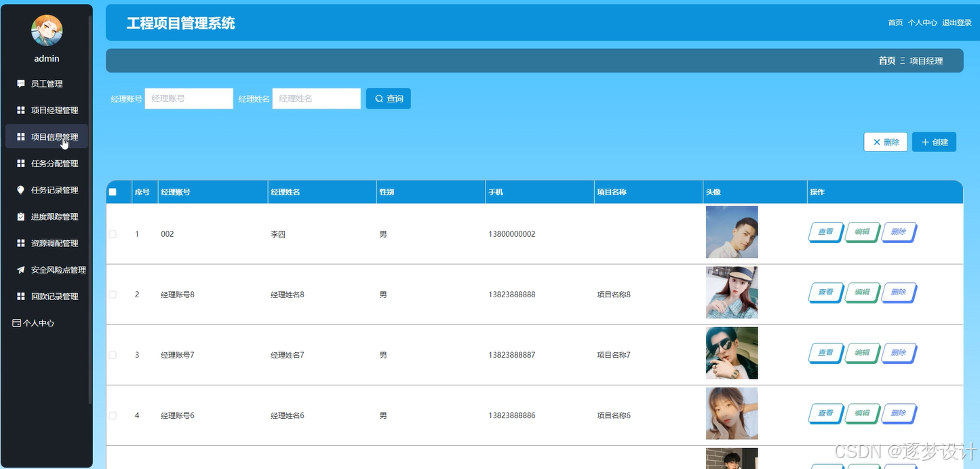
Task: Click 删除 for row 经理姓名8
Action: tap(899, 293)
